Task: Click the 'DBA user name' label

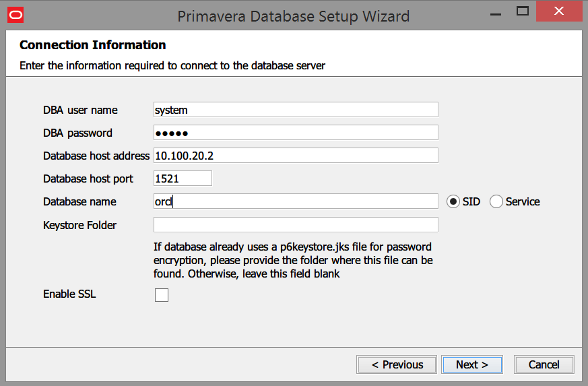Action: pos(80,110)
